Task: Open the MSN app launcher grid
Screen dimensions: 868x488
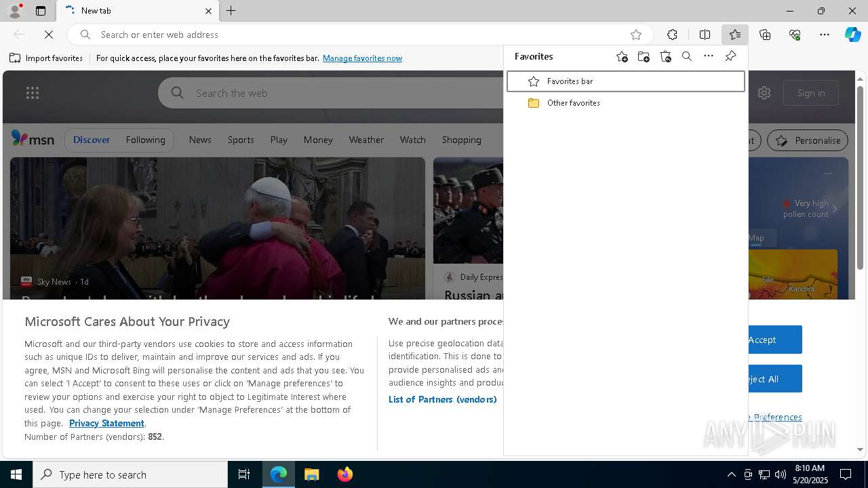Action: click(33, 93)
